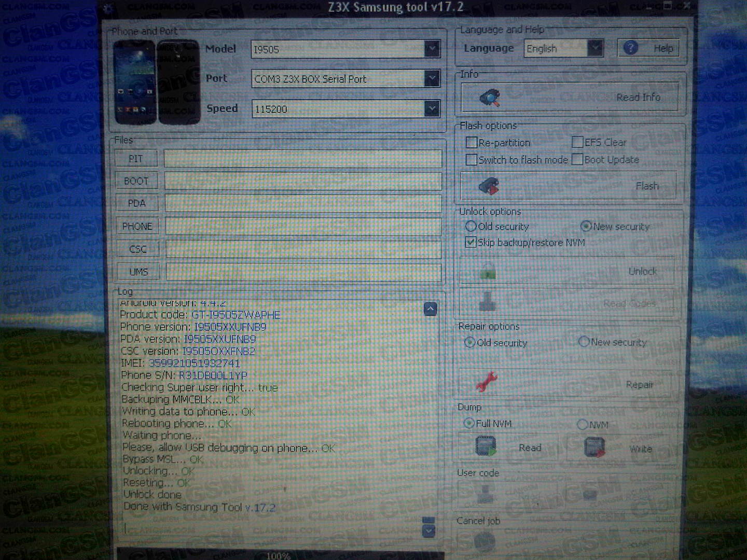Click the Read Info magnifier icon
Image resolution: width=747 pixels, height=560 pixels.
(x=489, y=97)
